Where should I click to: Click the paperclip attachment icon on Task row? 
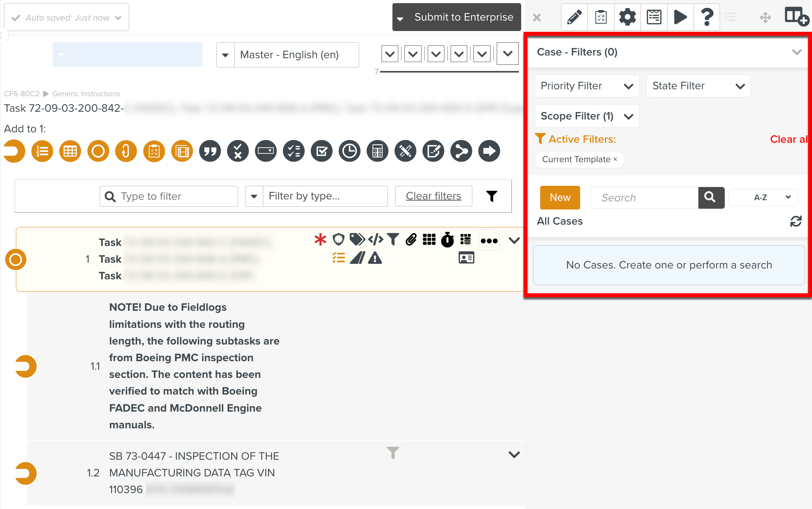tap(411, 240)
